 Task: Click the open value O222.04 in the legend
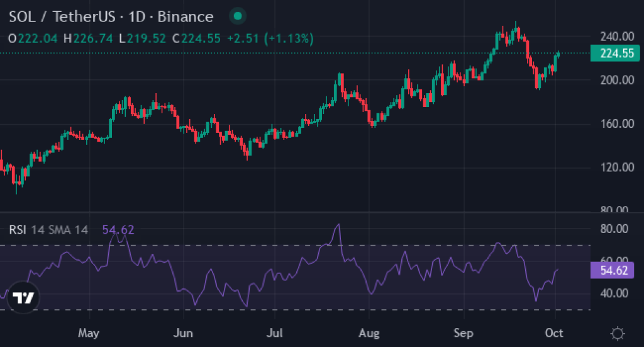click(33, 38)
